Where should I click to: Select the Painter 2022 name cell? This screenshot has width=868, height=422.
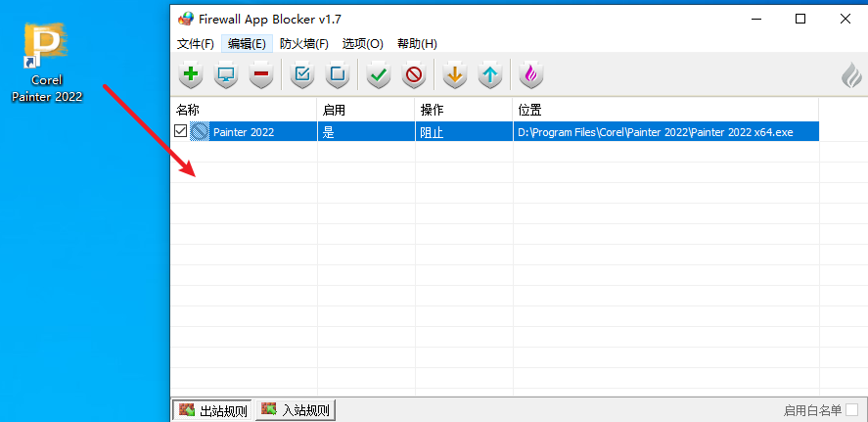pyautogui.click(x=243, y=132)
